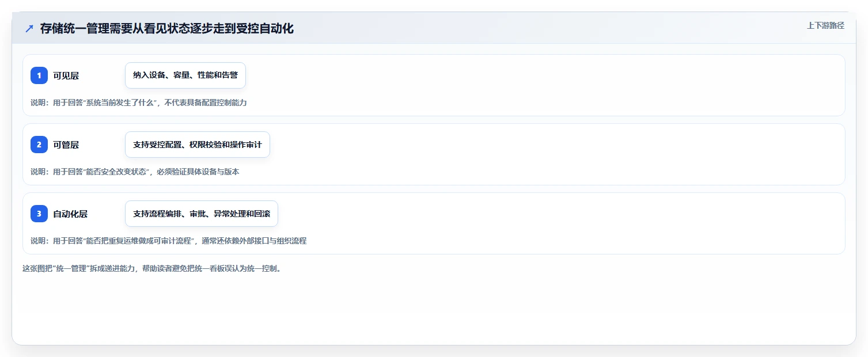
Task: Click the 自动化层 description about 可审计流程
Action: (x=169, y=241)
